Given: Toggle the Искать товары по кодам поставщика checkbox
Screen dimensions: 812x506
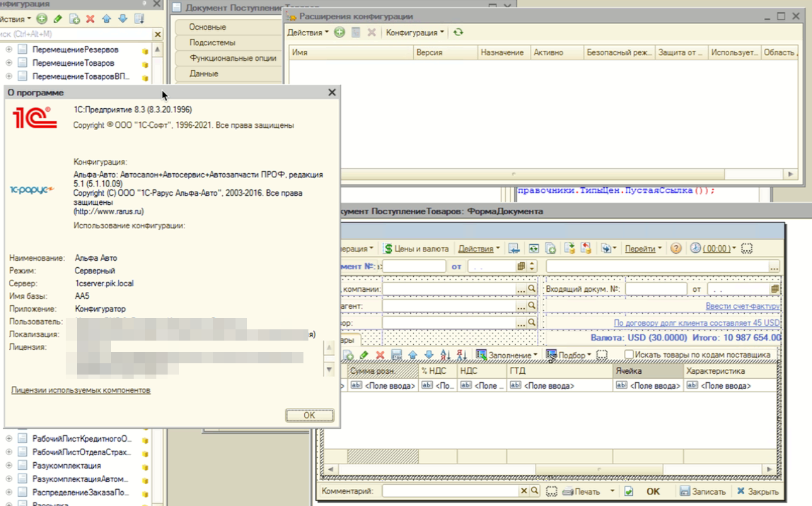Looking at the screenshot, I should (x=629, y=355).
